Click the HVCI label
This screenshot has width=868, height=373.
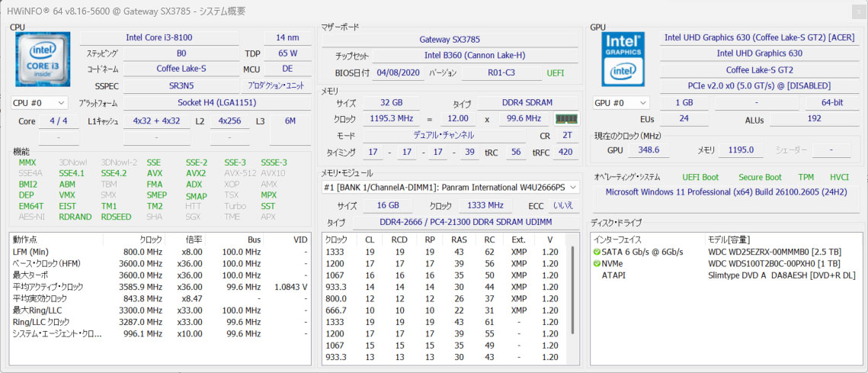pyautogui.click(x=839, y=178)
